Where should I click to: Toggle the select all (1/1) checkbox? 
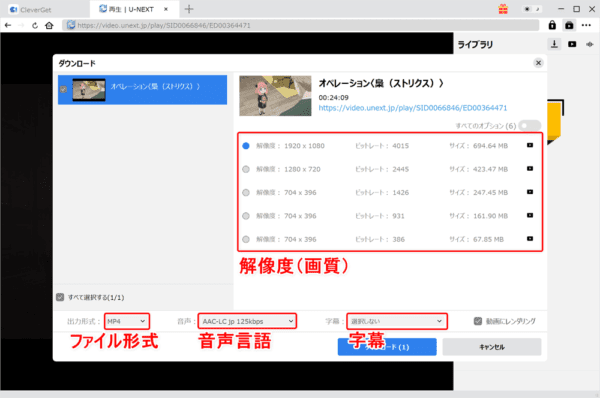tap(60, 297)
